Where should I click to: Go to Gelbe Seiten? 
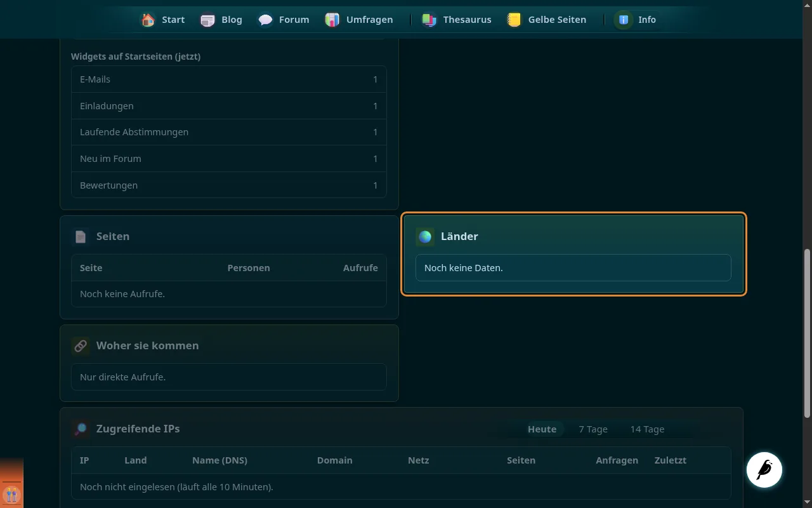click(547, 20)
